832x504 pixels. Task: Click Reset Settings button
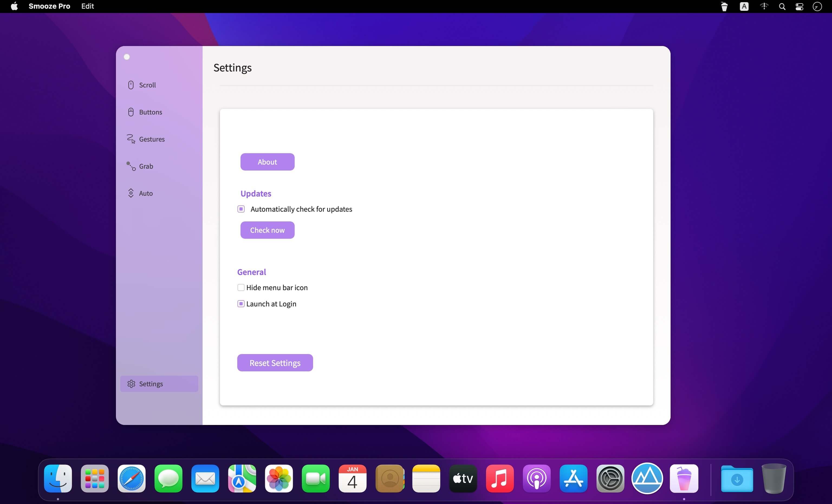pyautogui.click(x=275, y=362)
